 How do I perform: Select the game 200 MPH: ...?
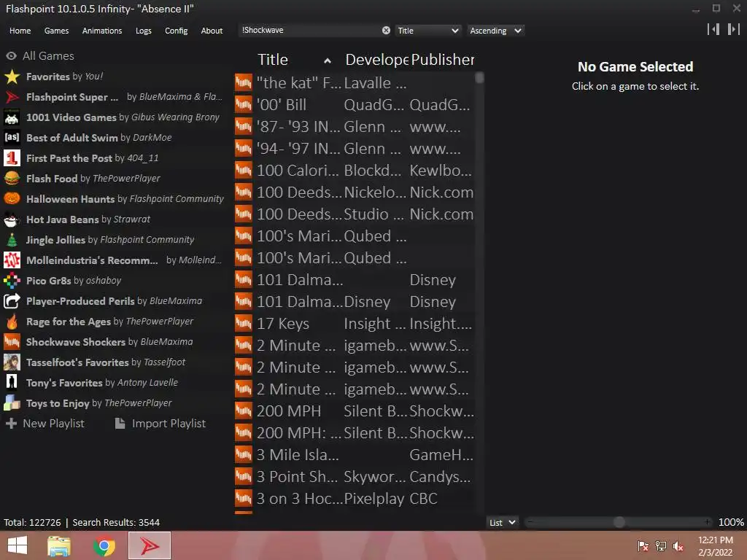click(355, 433)
